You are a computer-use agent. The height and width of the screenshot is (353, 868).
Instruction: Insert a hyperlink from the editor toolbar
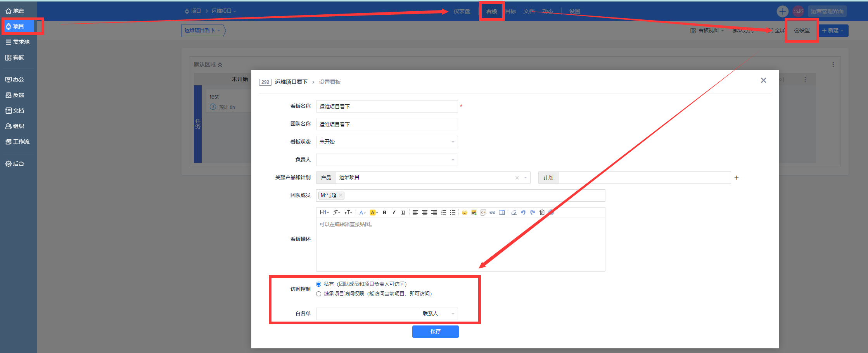(492, 213)
